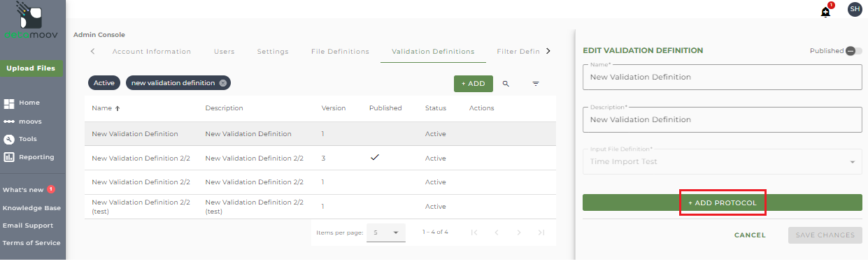Switch to Filter Definitions tab

coord(518,52)
